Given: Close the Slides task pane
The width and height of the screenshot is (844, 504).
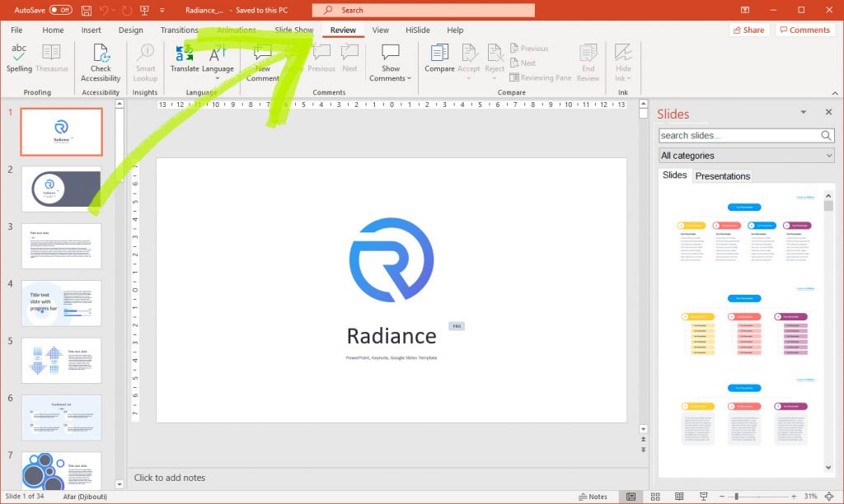Looking at the screenshot, I should pos(829,112).
